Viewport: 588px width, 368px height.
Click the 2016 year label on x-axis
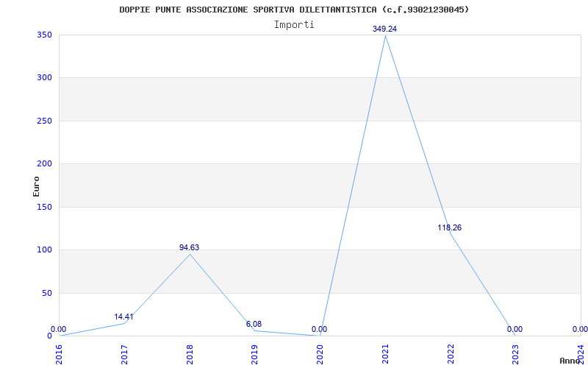[x=60, y=355]
